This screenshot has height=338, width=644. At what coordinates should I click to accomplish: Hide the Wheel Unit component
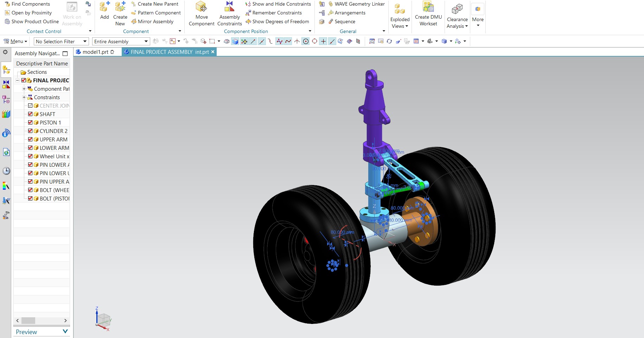(x=30, y=156)
